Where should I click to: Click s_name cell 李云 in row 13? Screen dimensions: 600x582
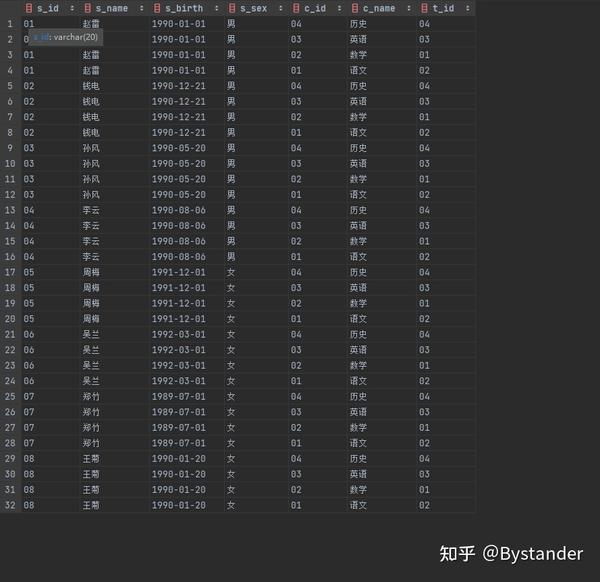(91, 210)
